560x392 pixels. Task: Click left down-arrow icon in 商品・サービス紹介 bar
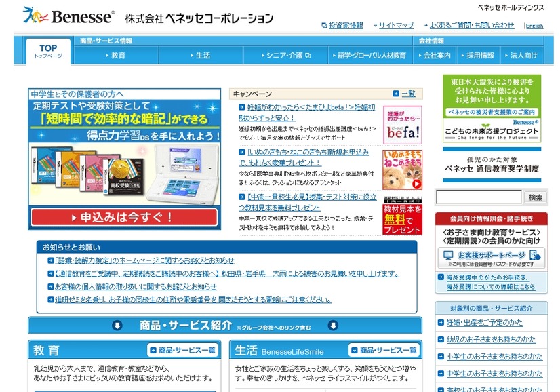pos(117,326)
